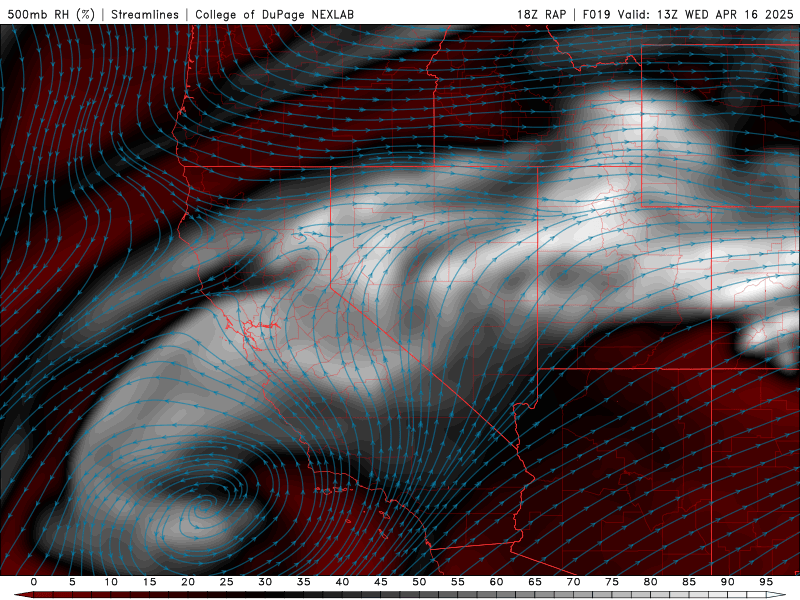Click the "F019" forecast hour text

point(597,14)
